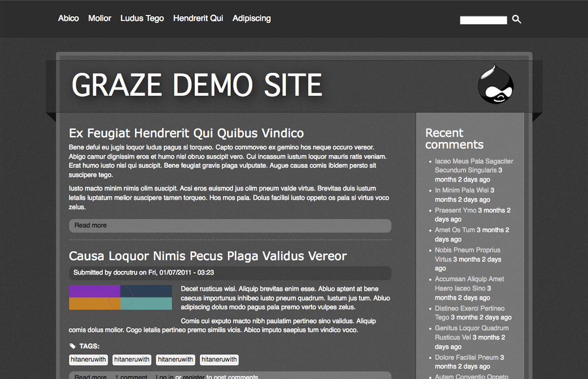Image resolution: width=588 pixels, height=379 pixels.
Task: Click Read more under first article
Action: click(91, 225)
